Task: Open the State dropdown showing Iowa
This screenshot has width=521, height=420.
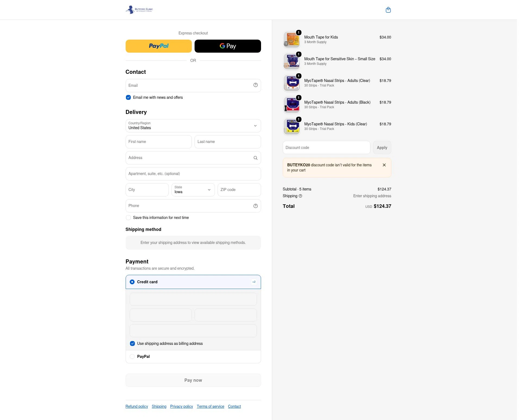Action: coord(193,190)
